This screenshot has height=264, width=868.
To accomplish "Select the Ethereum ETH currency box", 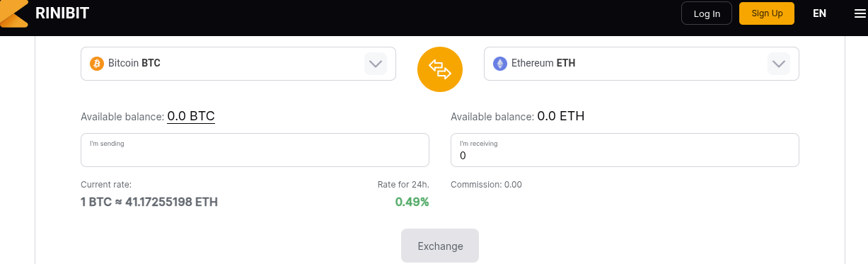I will [x=642, y=64].
